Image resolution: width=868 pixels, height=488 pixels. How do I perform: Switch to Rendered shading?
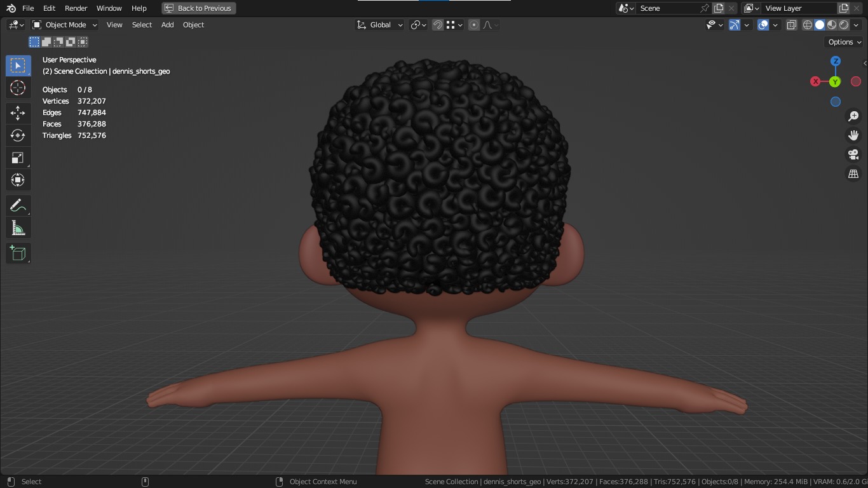[x=844, y=25]
